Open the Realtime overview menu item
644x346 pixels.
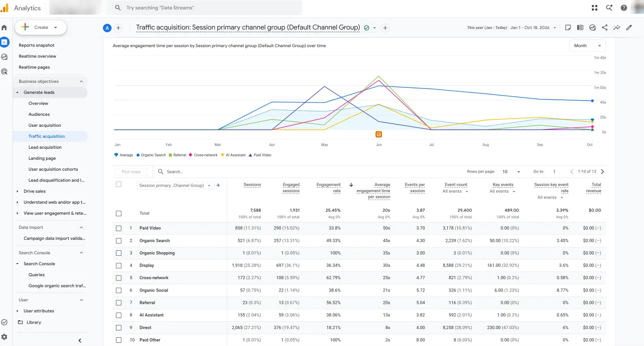point(38,56)
